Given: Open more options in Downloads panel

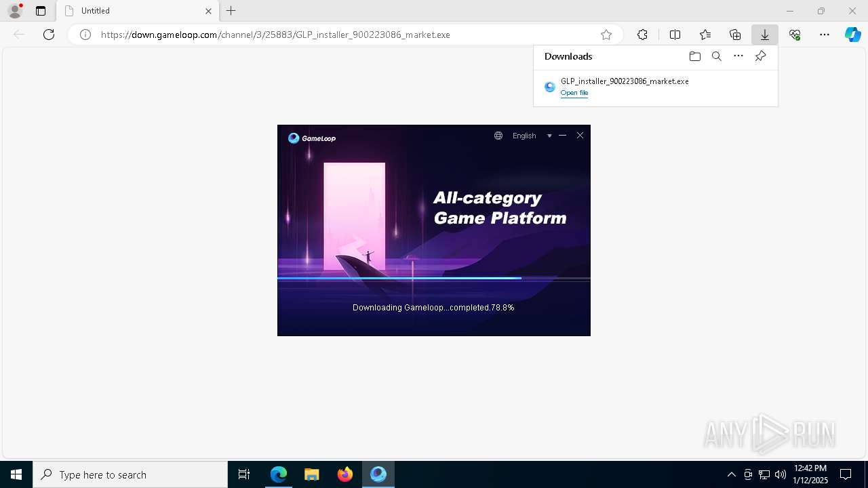Looking at the screenshot, I should pos(738,56).
